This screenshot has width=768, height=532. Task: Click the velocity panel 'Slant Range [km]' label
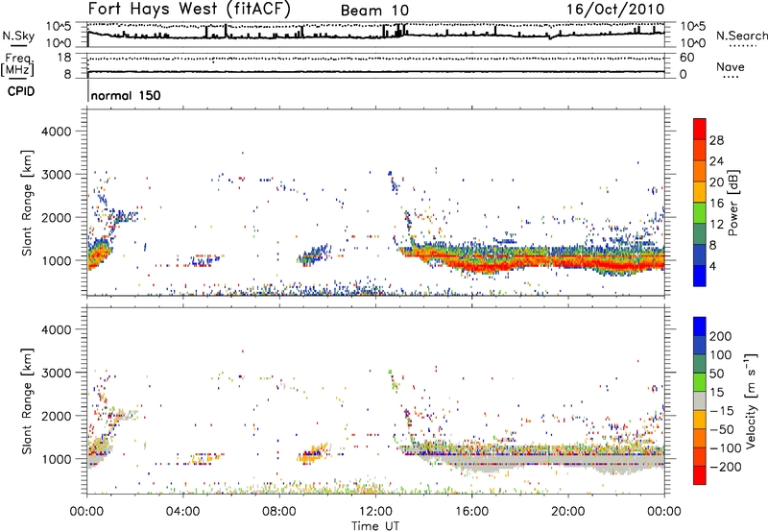click(27, 401)
